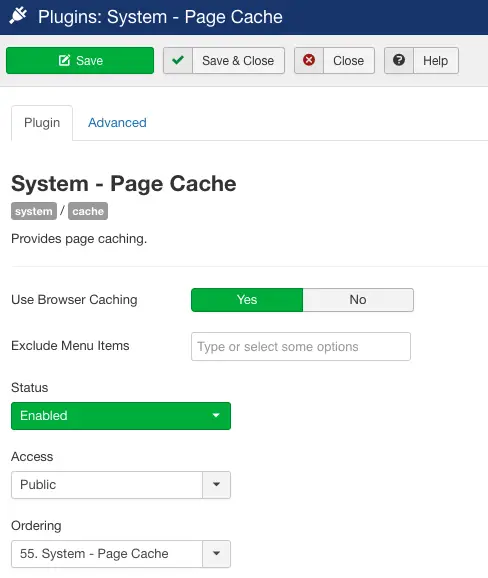Click the 'System - Page Cache' heading
488x578 pixels.
pyautogui.click(x=124, y=184)
